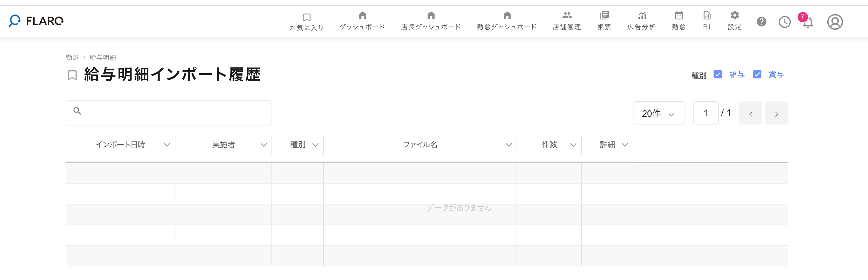Expand 種別 column header dropdown
This screenshot has height=280, width=868.
point(315,145)
